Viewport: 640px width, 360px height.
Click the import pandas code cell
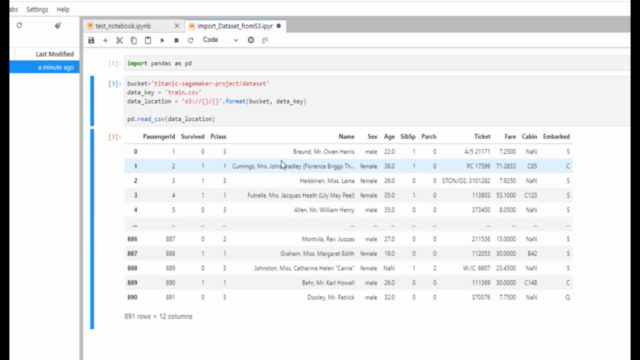(377, 63)
